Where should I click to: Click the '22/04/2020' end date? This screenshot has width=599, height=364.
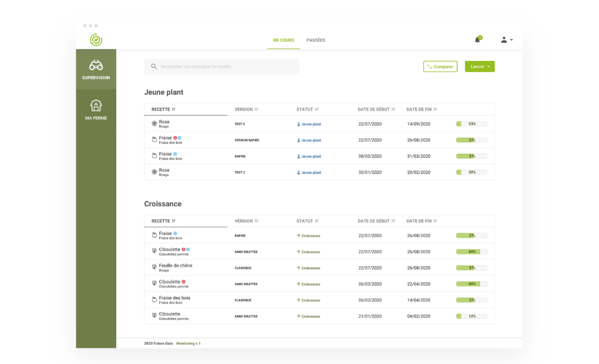[419, 284]
